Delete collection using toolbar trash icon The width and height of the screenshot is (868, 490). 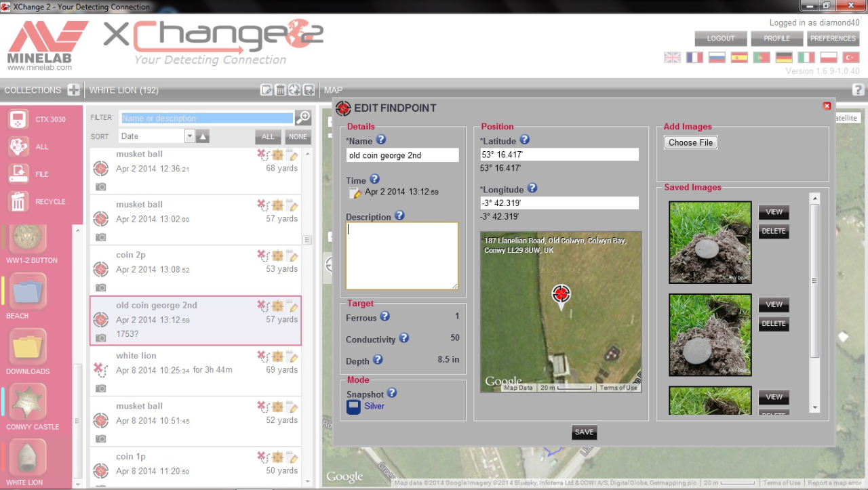tap(280, 89)
